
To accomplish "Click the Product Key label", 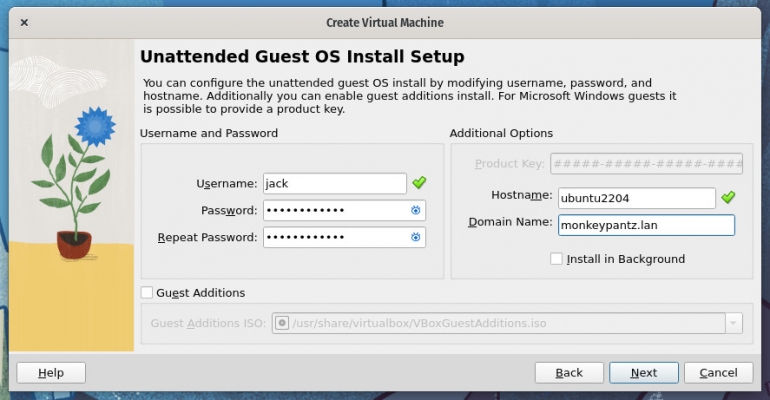I will pos(510,163).
